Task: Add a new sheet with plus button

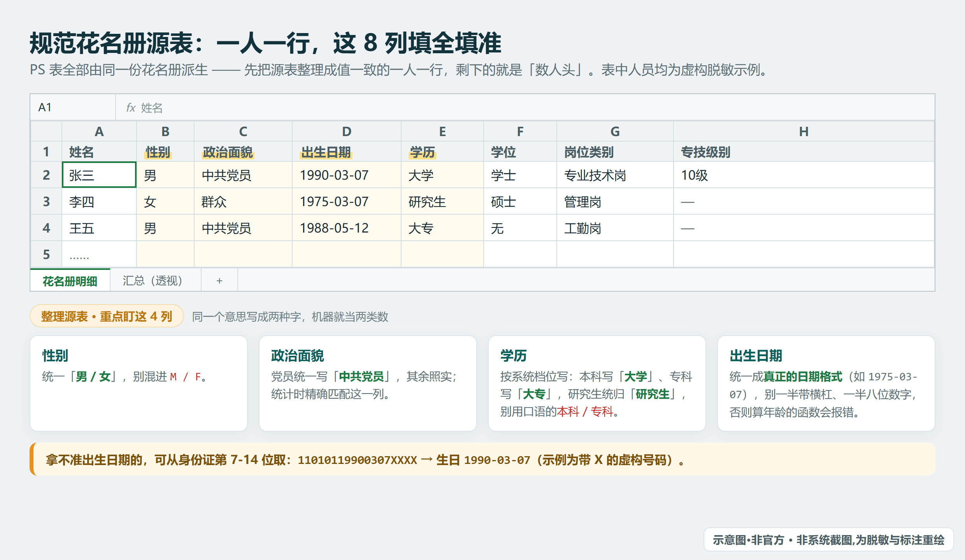Action: click(x=219, y=280)
